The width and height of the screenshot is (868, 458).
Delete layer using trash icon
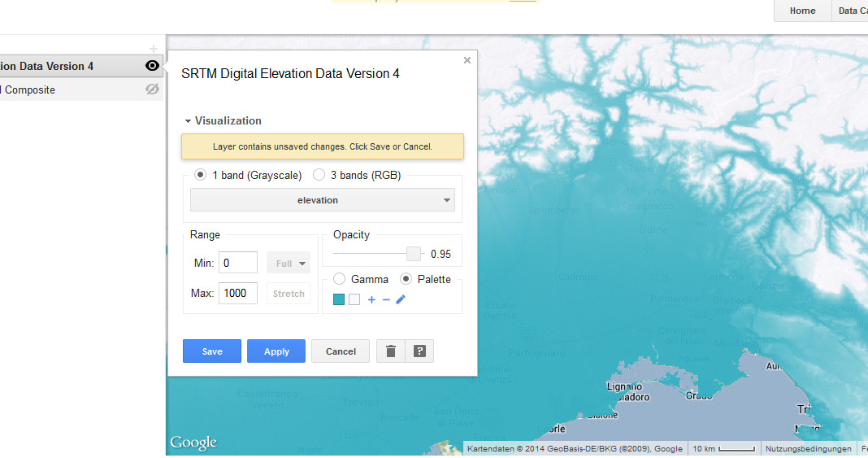point(391,351)
